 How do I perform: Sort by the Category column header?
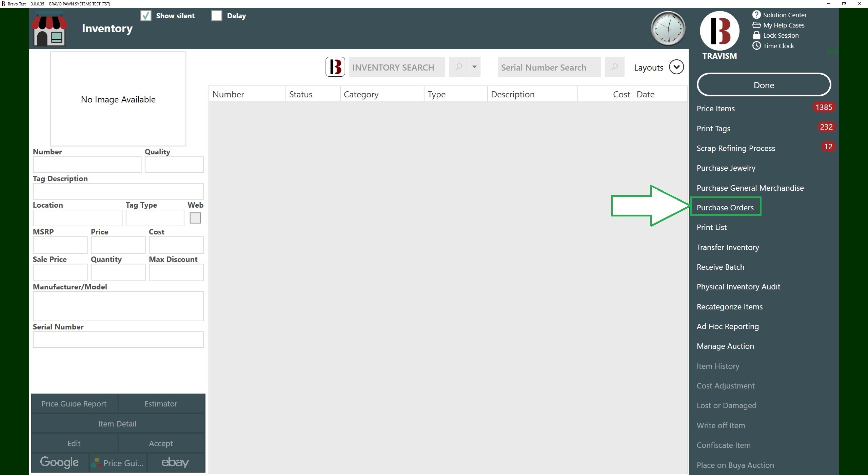point(382,94)
